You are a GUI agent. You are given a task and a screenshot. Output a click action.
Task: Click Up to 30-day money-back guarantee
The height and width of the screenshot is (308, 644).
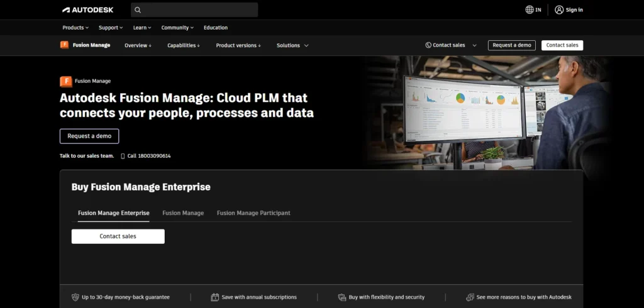pyautogui.click(x=126, y=297)
